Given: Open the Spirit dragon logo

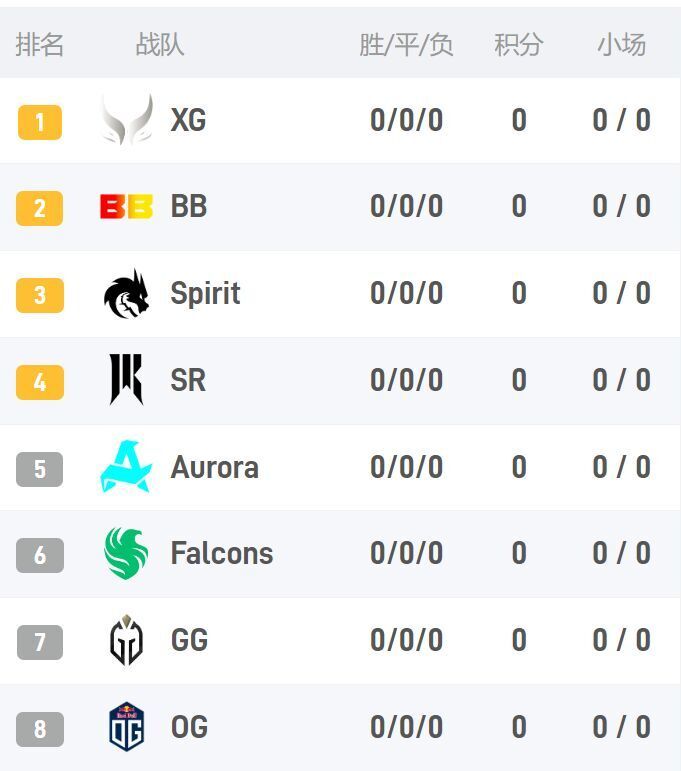Looking at the screenshot, I should click(127, 294).
